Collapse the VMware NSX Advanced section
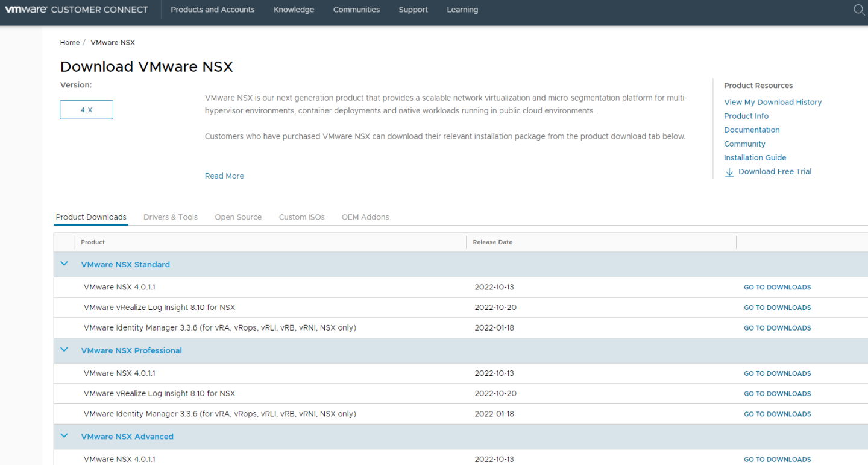The height and width of the screenshot is (465, 868). [x=64, y=437]
